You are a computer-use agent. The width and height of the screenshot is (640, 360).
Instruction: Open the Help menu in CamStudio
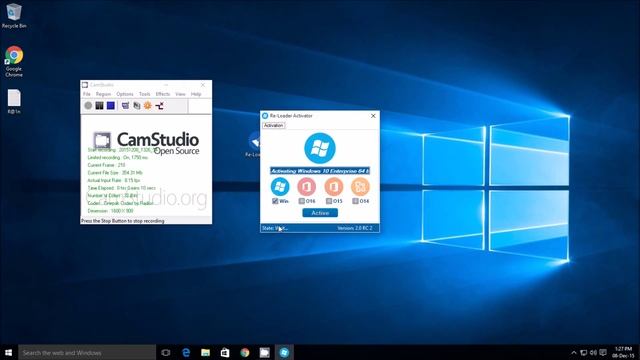pos(196,94)
